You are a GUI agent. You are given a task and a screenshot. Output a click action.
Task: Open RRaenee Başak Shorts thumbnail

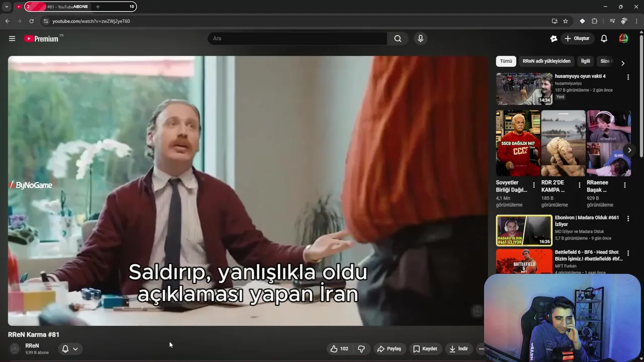pyautogui.click(x=609, y=143)
